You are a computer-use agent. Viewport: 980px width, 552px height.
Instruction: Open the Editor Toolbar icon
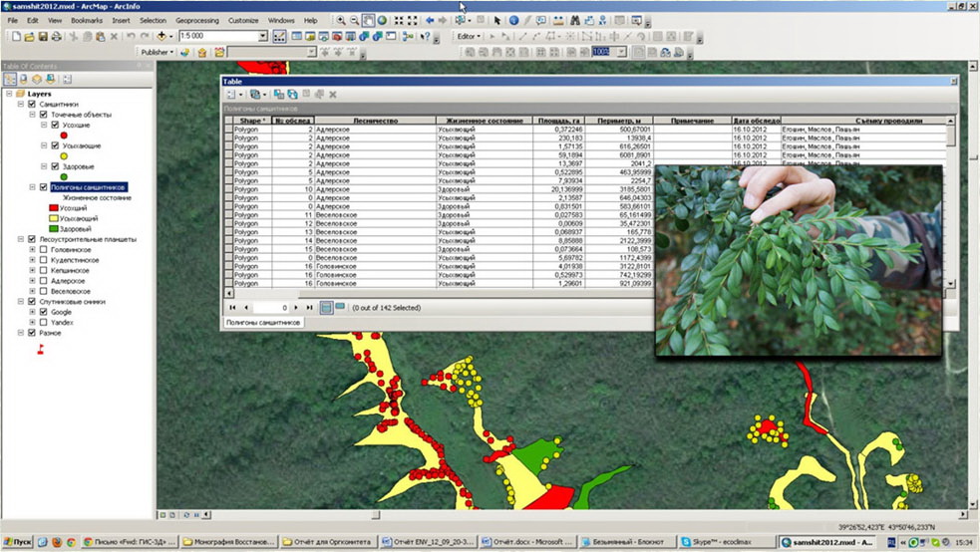click(279, 36)
